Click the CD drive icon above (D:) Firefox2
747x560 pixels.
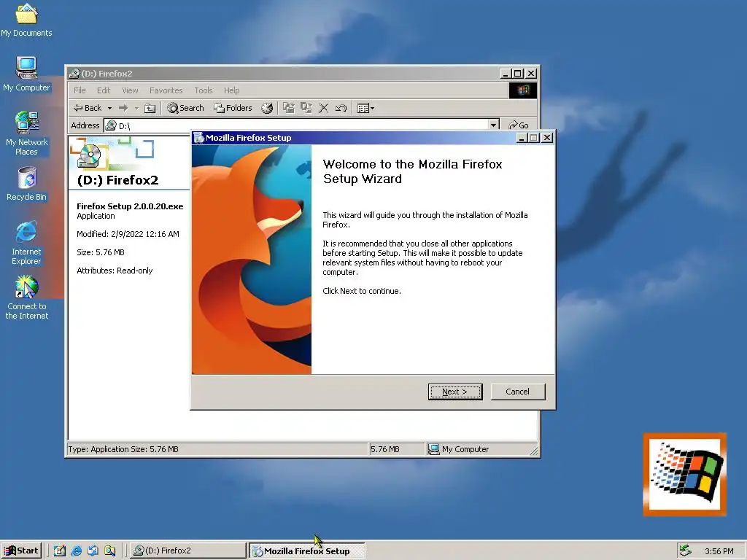click(x=89, y=155)
